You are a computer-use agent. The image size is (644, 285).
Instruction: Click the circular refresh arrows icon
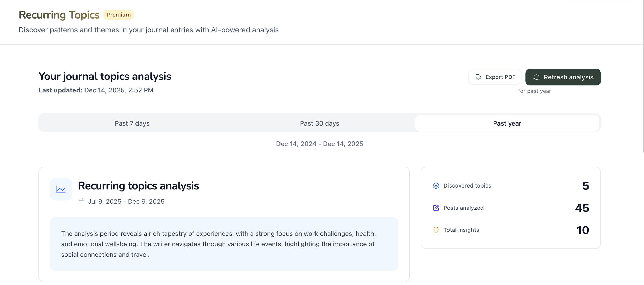point(536,77)
